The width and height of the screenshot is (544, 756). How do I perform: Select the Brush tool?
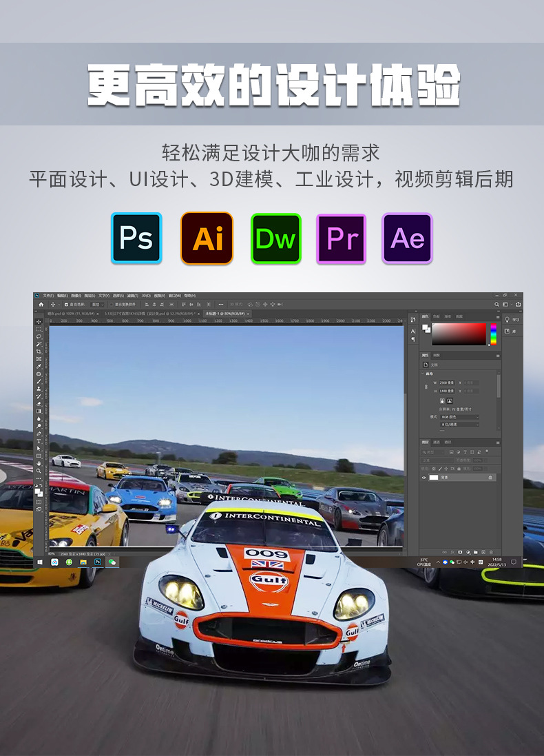pos(39,381)
